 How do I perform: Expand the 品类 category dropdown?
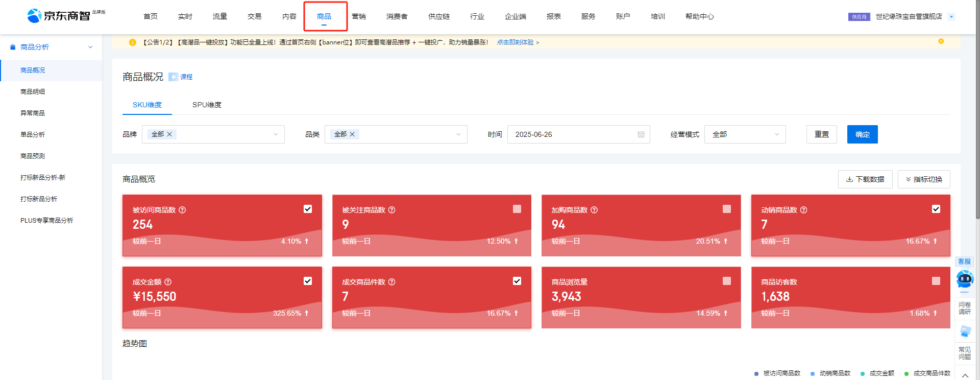(458, 134)
